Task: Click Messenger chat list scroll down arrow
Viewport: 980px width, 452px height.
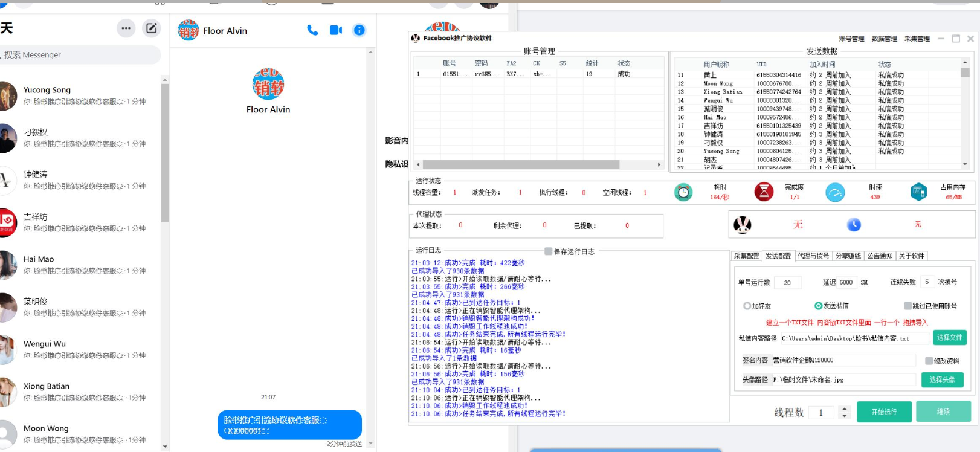Action: point(165,447)
